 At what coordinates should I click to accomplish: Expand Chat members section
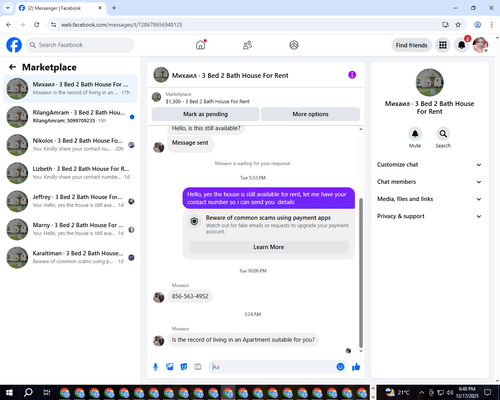429,182
